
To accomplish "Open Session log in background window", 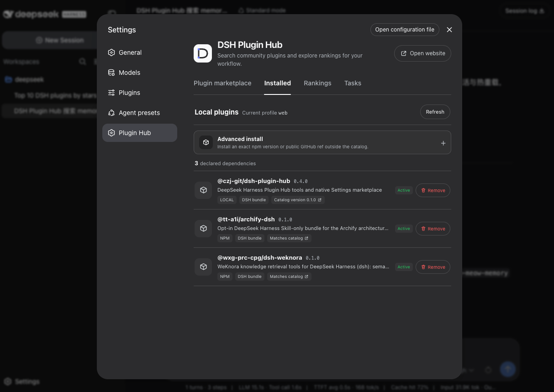I will tap(524, 10).
